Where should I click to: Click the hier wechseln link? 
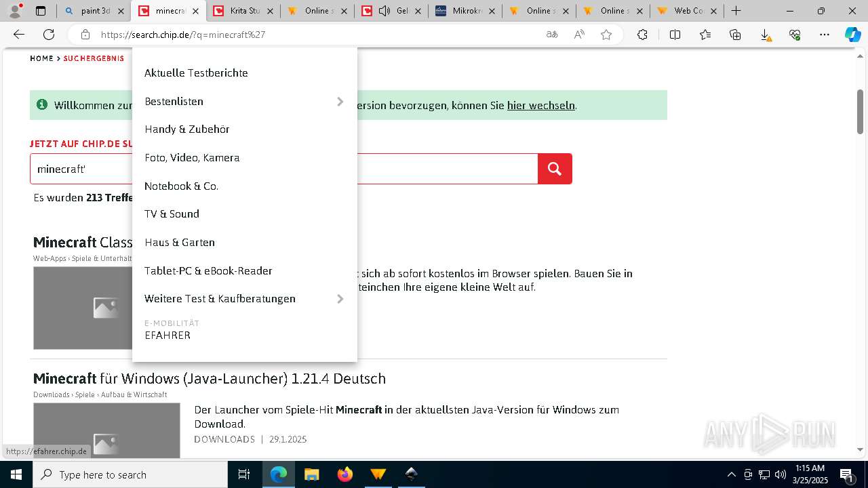pyautogui.click(x=541, y=106)
